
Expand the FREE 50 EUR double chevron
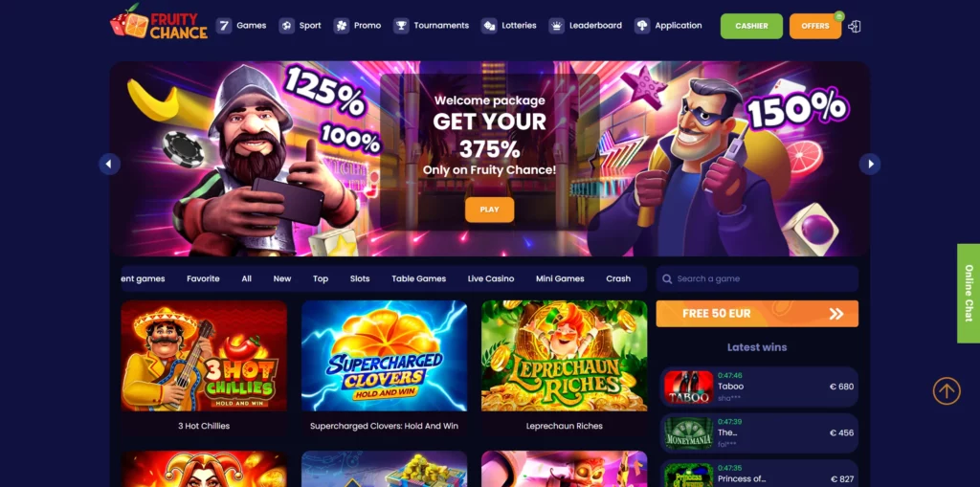(x=836, y=314)
